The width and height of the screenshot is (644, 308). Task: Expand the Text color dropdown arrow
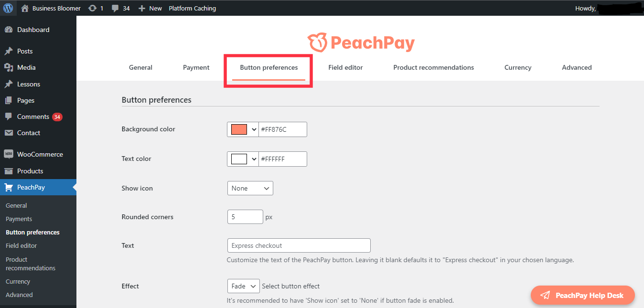[254, 159]
